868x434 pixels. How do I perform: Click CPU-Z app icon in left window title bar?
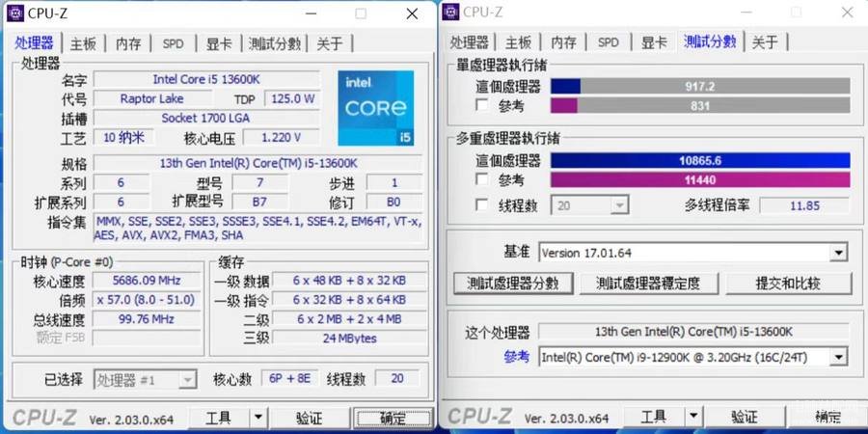click(14, 13)
